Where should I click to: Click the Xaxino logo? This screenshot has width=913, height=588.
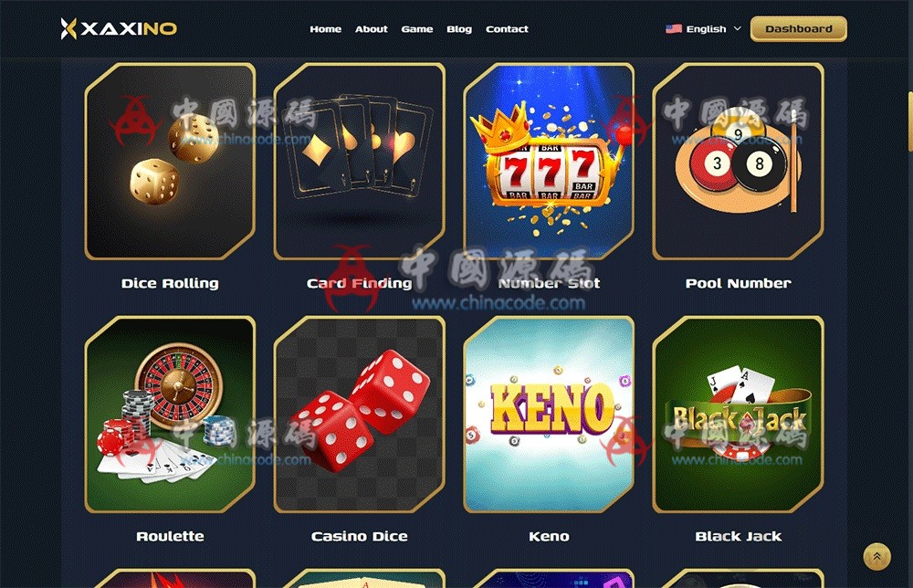119,28
